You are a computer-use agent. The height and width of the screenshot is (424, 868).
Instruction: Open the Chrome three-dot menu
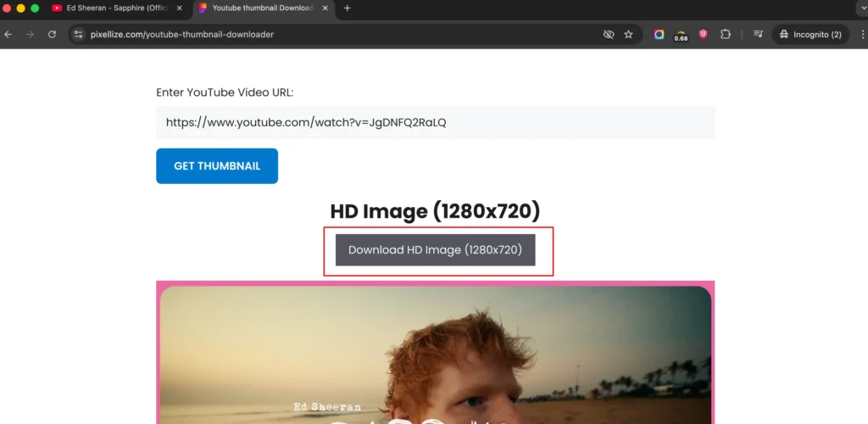[862, 34]
